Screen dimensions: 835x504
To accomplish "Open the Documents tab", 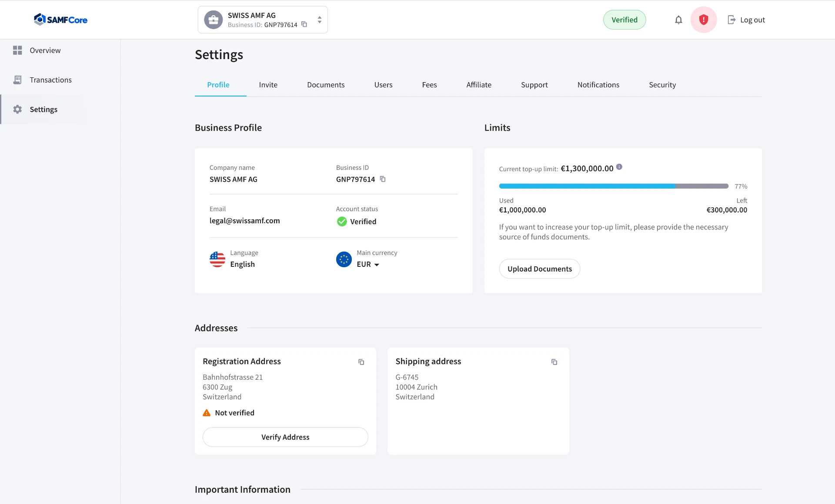I will (326, 85).
